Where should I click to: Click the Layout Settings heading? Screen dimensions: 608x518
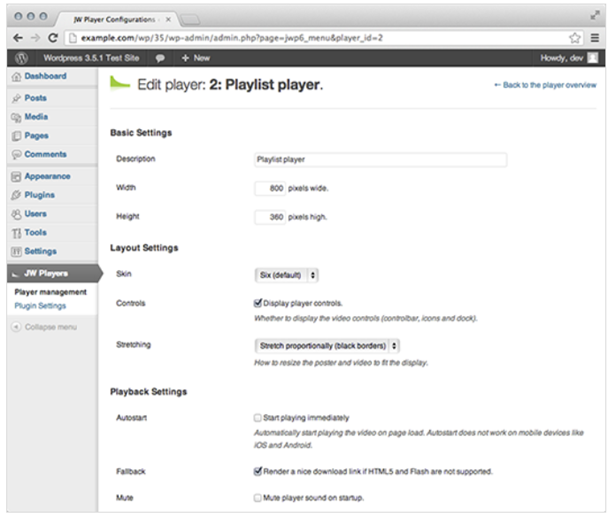point(144,248)
